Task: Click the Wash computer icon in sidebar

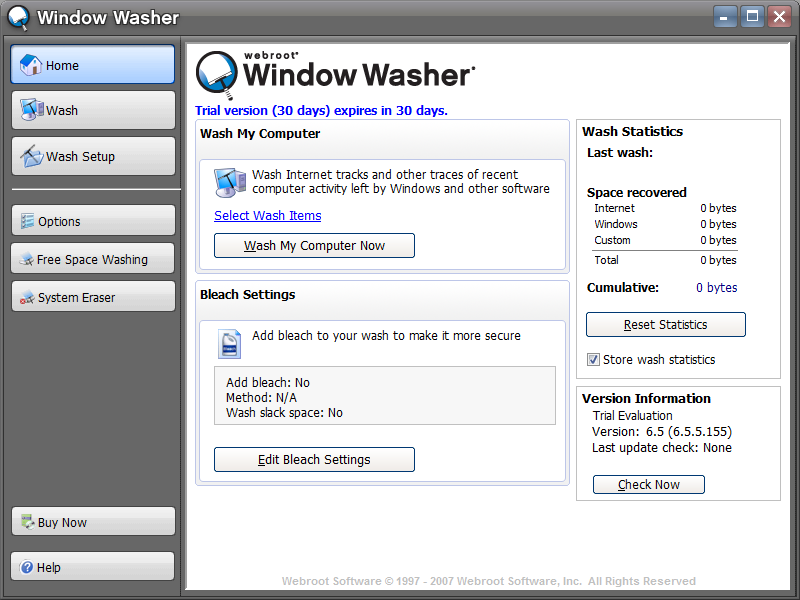Action: [31, 110]
